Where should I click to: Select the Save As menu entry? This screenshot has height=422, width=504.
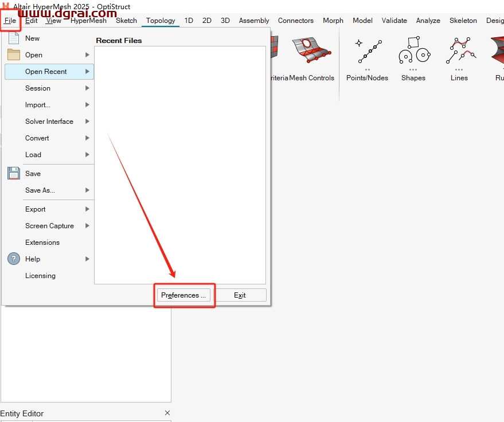coord(49,190)
